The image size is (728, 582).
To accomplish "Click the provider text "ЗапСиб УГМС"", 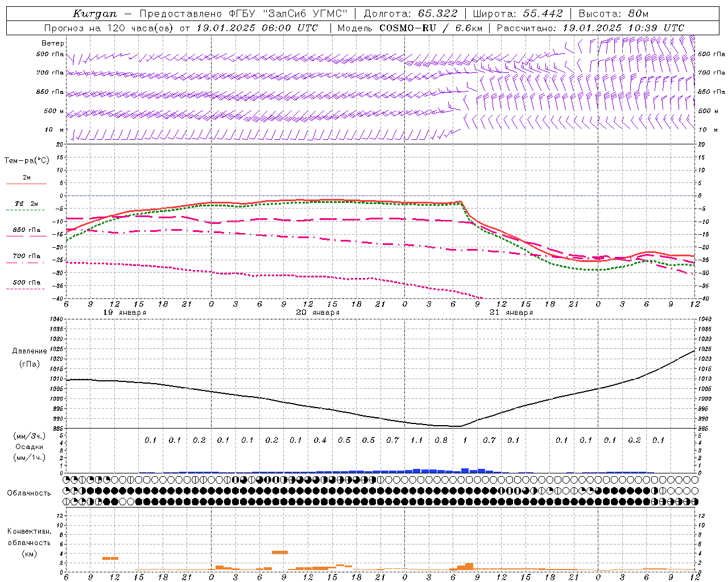I will pyautogui.click(x=305, y=14).
